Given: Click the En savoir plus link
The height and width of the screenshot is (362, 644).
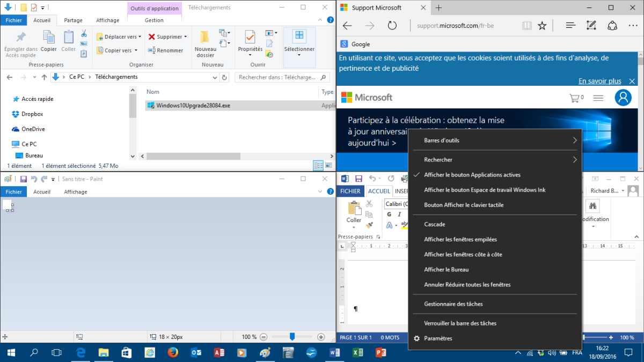Looking at the screenshot, I should [600, 81].
